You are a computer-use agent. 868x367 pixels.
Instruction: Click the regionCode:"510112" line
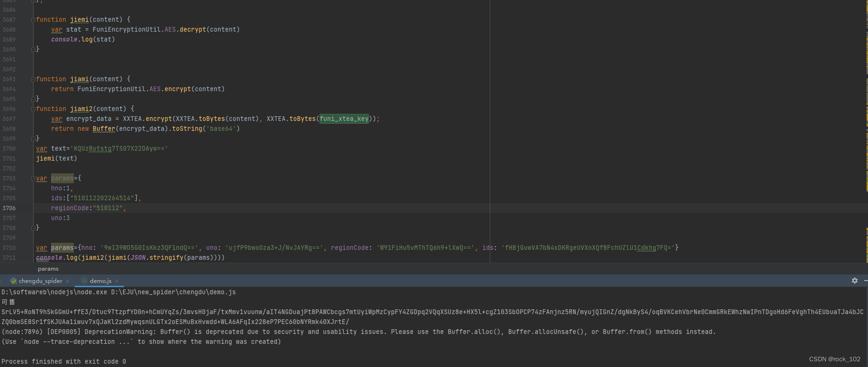[x=88, y=208]
